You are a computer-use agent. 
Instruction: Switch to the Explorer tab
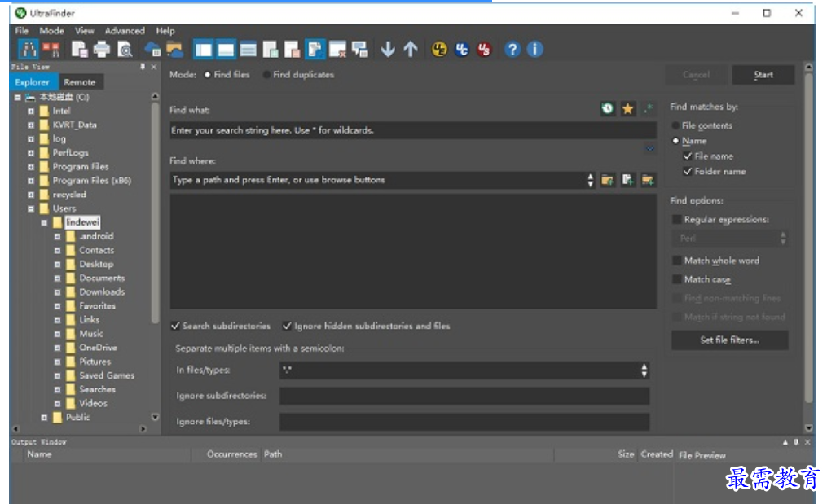point(32,82)
